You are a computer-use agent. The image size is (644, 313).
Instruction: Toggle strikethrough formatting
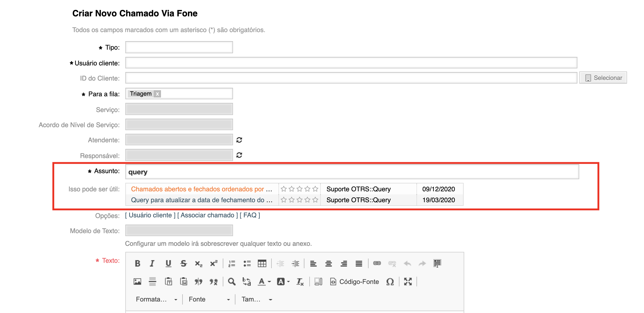tap(183, 264)
